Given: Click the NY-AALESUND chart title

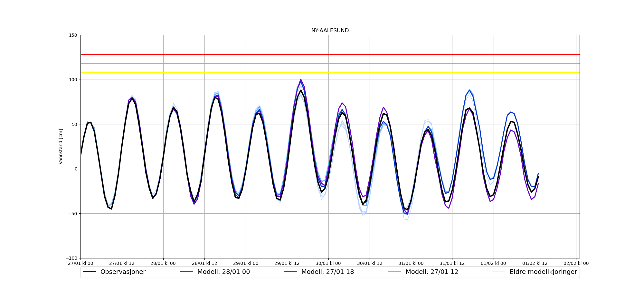Looking at the screenshot, I should [x=330, y=31].
